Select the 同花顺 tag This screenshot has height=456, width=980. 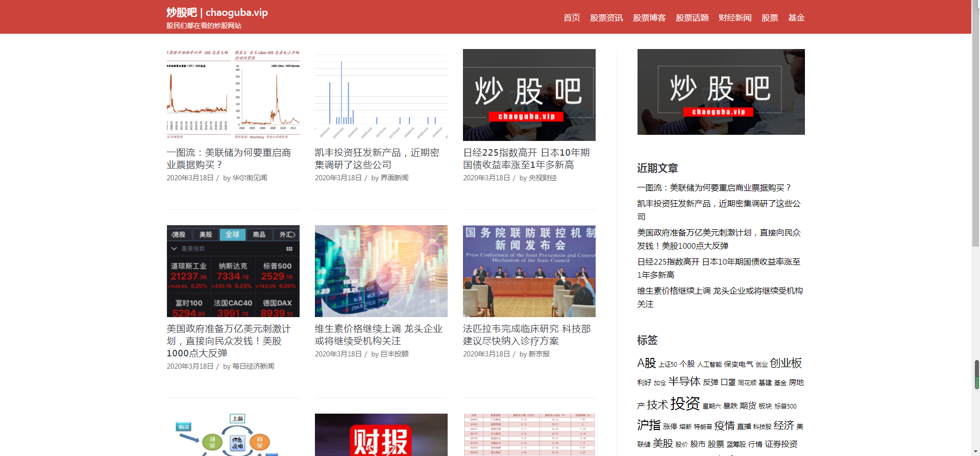point(747,383)
